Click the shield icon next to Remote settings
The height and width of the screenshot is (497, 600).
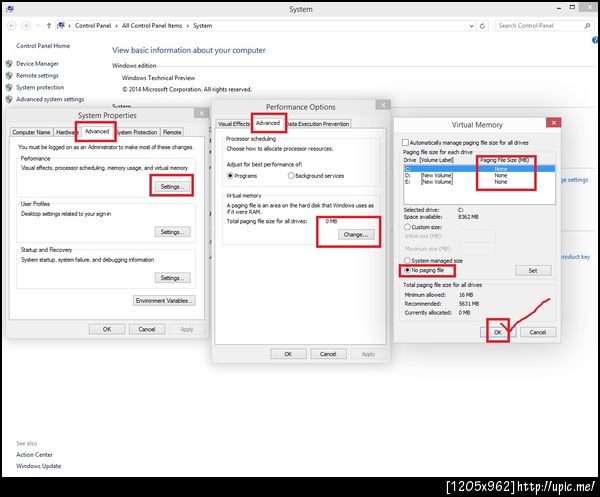pos(9,75)
